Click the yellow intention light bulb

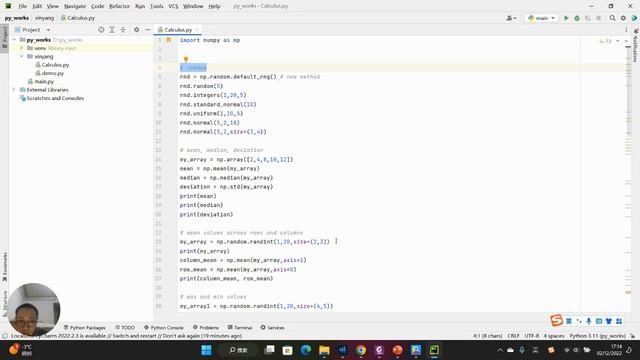(186, 59)
